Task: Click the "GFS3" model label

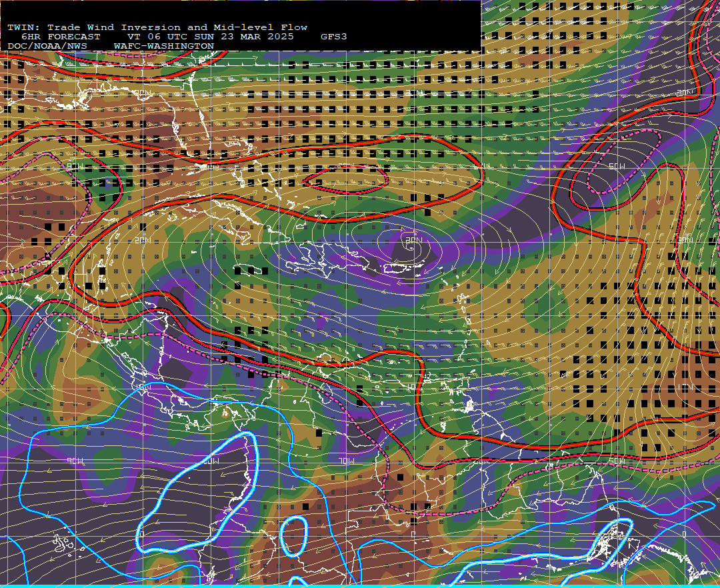Action: (x=334, y=37)
